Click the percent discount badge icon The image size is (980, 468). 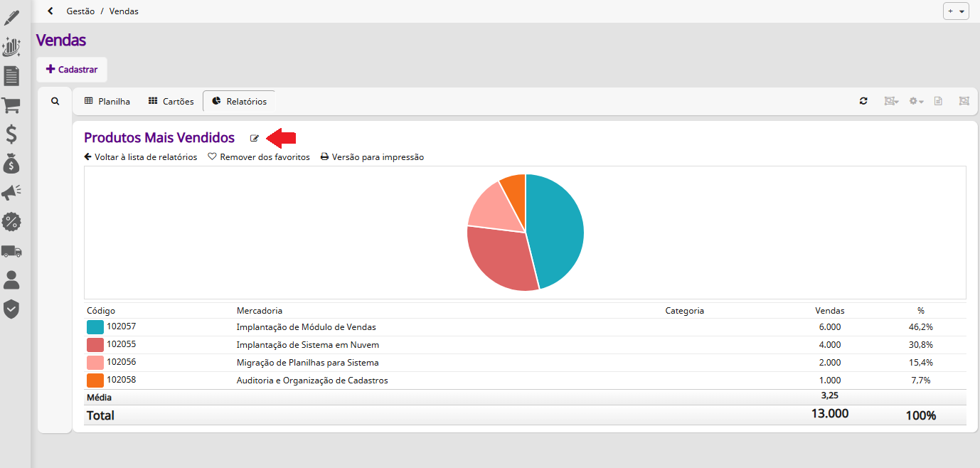pyautogui.click(x=11, y=222)
